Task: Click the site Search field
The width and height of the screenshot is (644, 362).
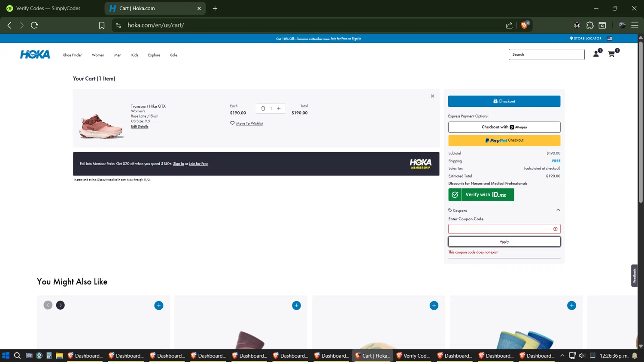Action: 547,54
